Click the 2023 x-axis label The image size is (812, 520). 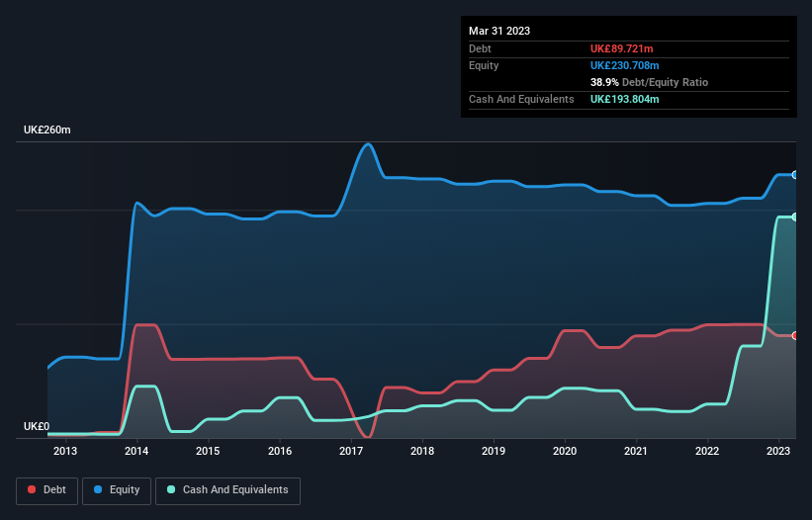coord(778,451)
